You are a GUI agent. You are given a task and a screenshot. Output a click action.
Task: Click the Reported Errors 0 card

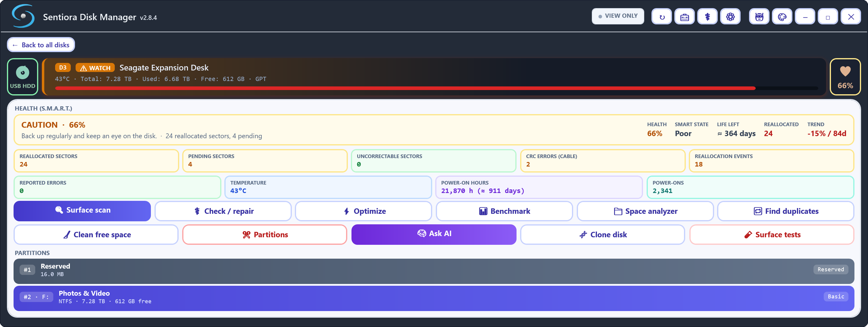pyautogui.click(x=117, y=187)
